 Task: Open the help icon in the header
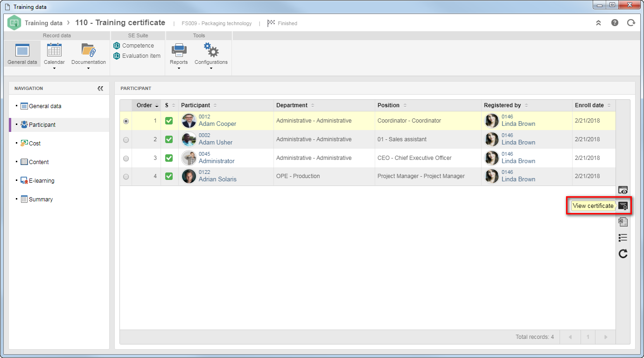[x=615, y=22]
